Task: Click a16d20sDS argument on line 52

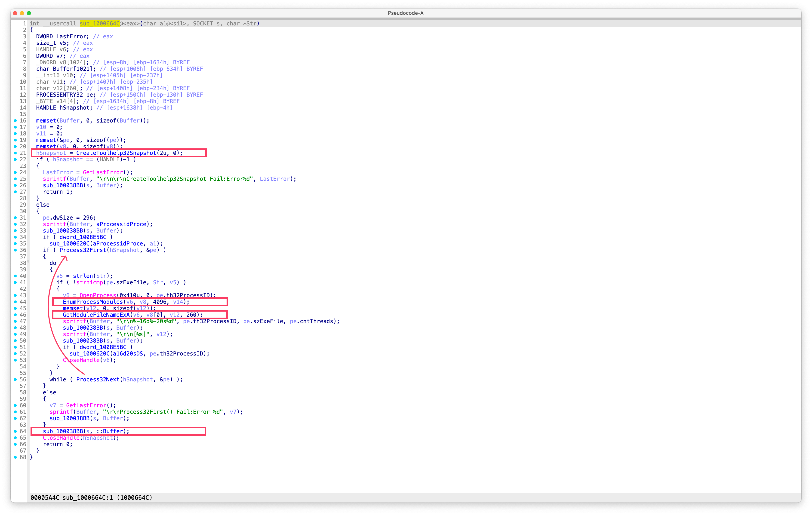Action: pos(128,354)
